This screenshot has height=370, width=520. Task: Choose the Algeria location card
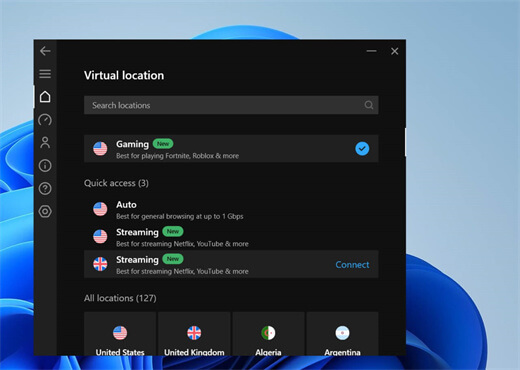(268, 334)
